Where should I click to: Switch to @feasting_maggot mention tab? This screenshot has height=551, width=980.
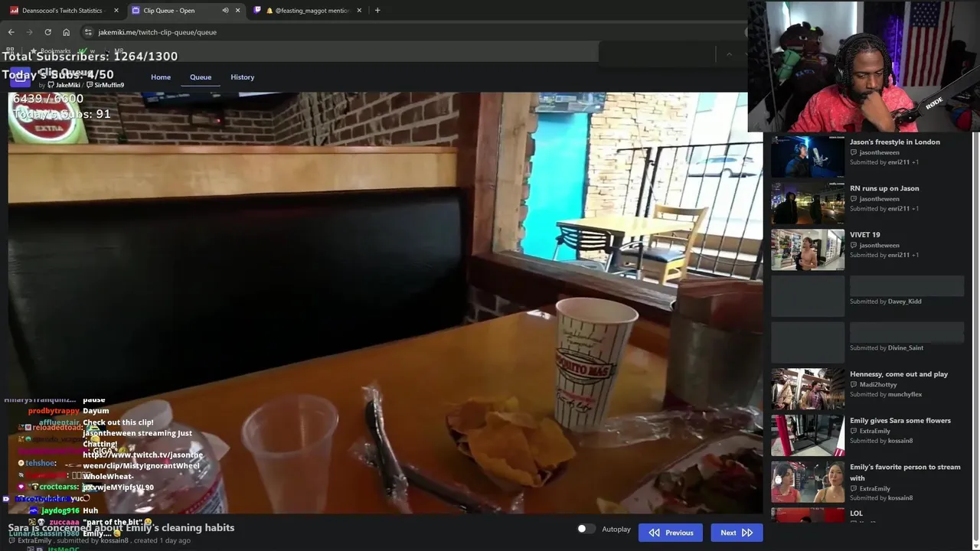(x=307, y=11)
